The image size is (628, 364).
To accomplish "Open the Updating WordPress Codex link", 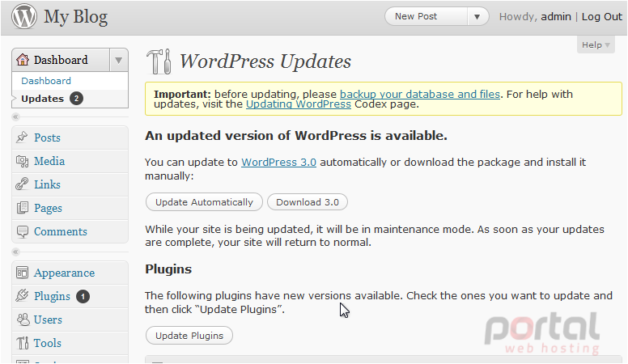I will pyautogui.click(x=299, y=104).
